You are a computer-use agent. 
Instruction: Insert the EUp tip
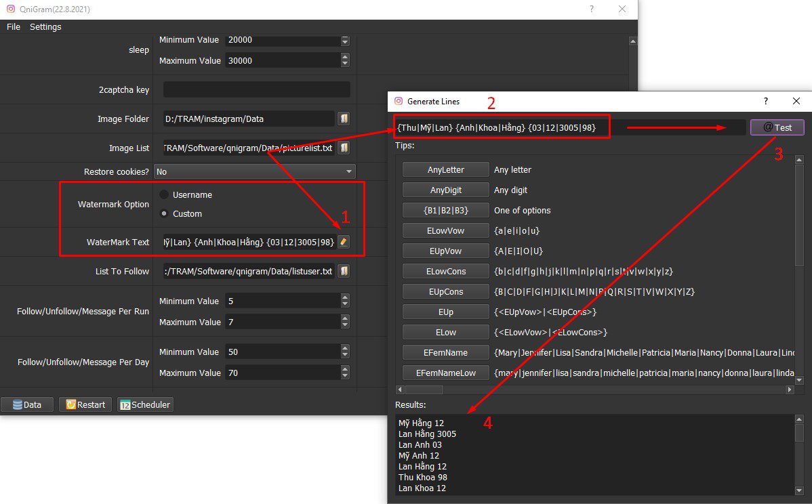tap(445, 312)
